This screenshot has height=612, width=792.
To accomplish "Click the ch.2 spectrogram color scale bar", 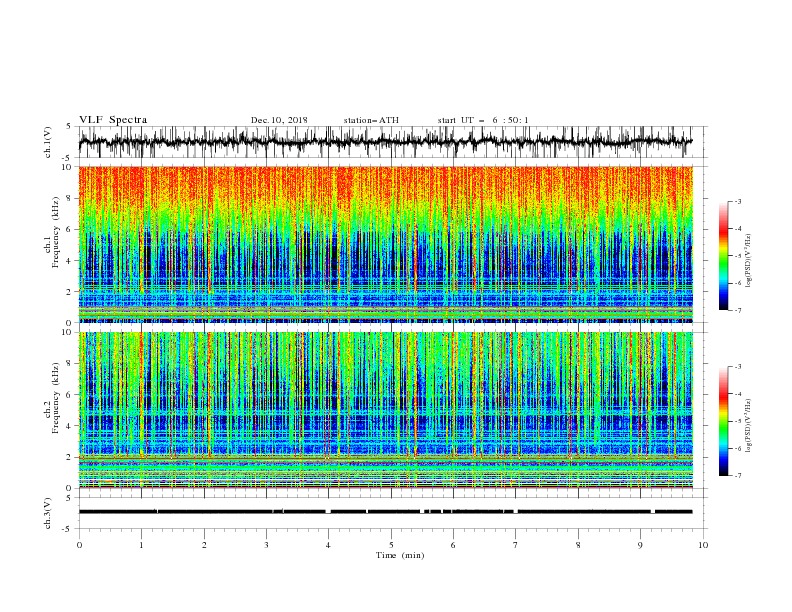I will [x=723, y=421].
